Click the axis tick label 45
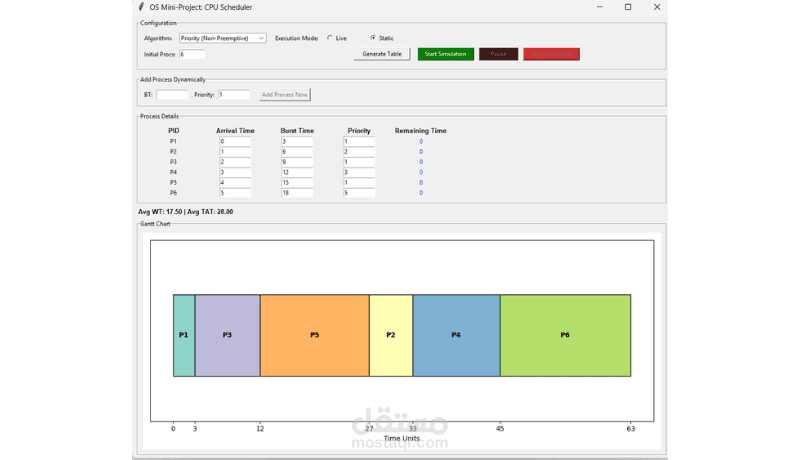The image size is (800, 460). 500,429
